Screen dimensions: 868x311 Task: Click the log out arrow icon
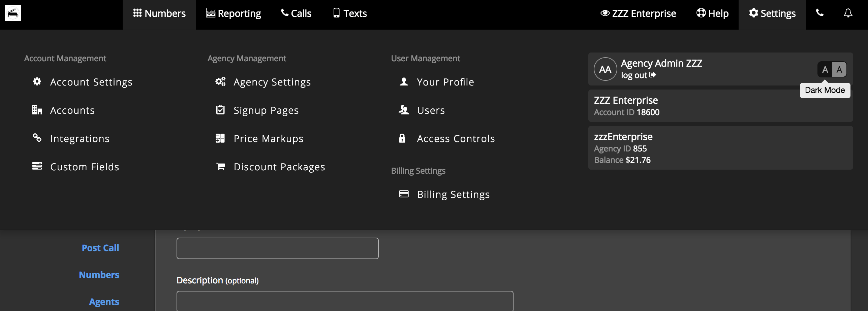point(653,75)
